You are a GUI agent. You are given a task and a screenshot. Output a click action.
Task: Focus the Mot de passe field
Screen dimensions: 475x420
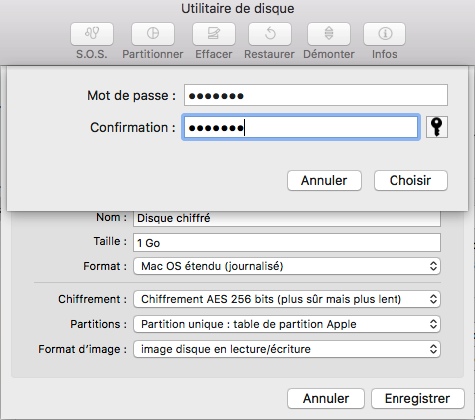tap(316, 95)
